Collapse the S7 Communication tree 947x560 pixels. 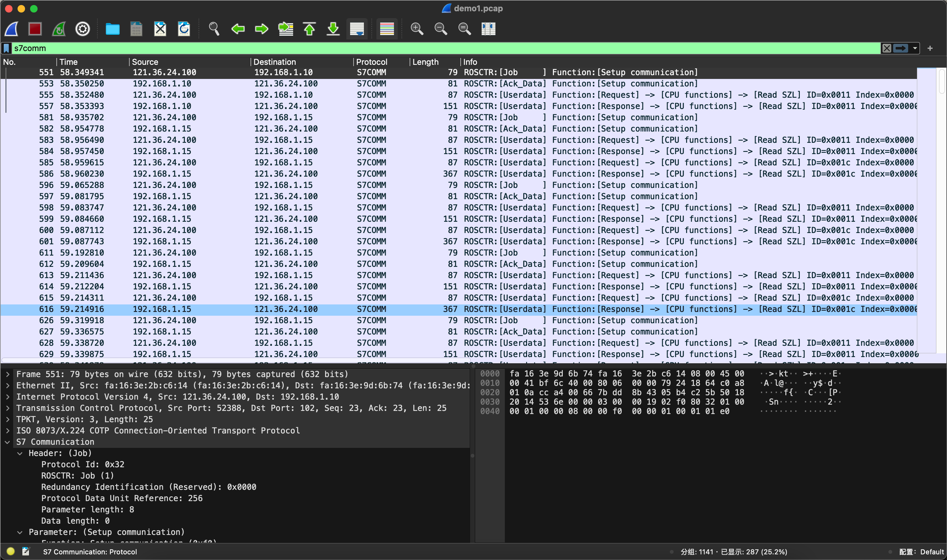[x=8, y=442]
